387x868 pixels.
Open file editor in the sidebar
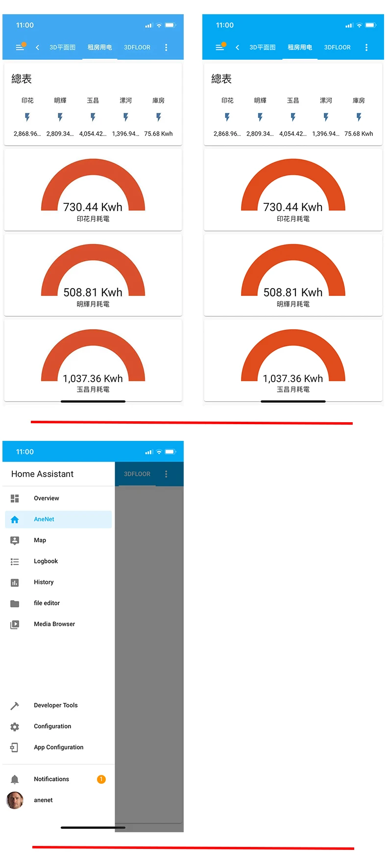point(58,603)
